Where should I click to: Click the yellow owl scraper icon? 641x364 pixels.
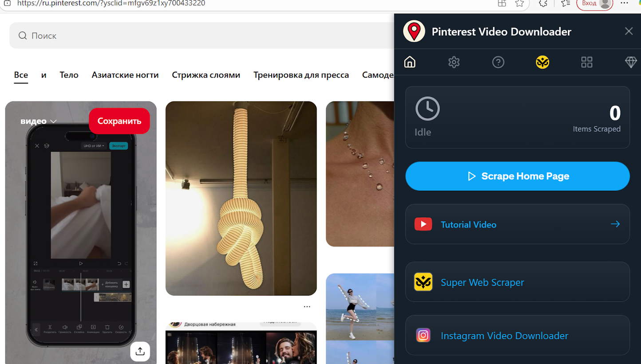[x=542, y=62]
